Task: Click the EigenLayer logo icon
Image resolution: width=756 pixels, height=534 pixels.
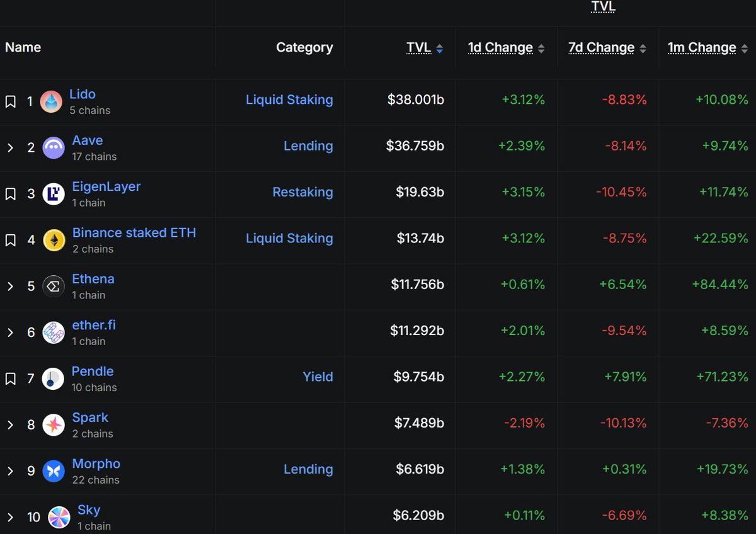Action: (x=54, y=194)
